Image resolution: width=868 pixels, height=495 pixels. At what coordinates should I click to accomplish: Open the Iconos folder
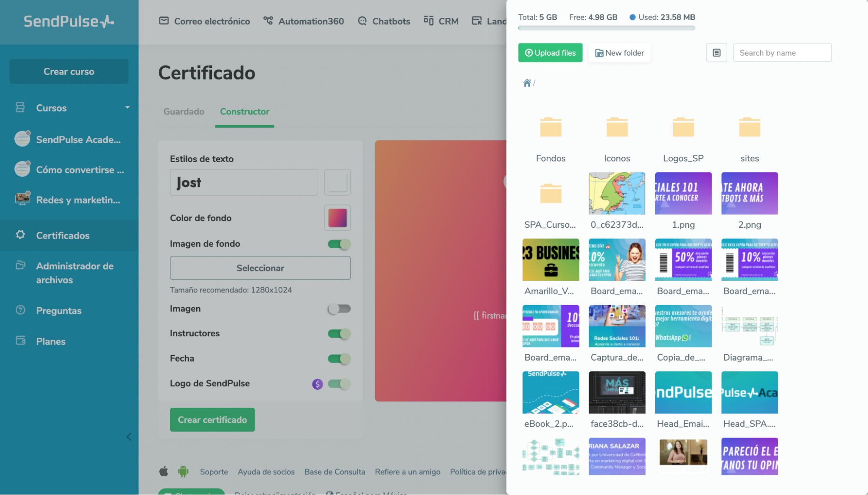pos(617,127)
